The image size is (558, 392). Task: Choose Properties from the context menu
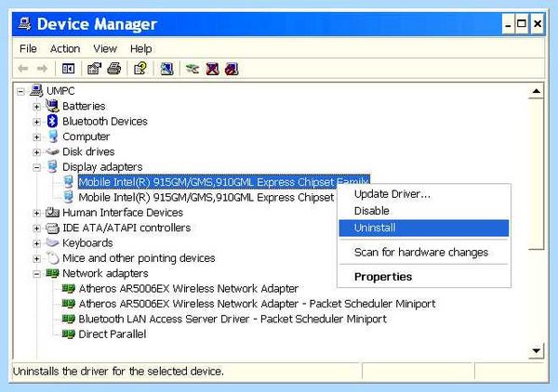point(423,277)
